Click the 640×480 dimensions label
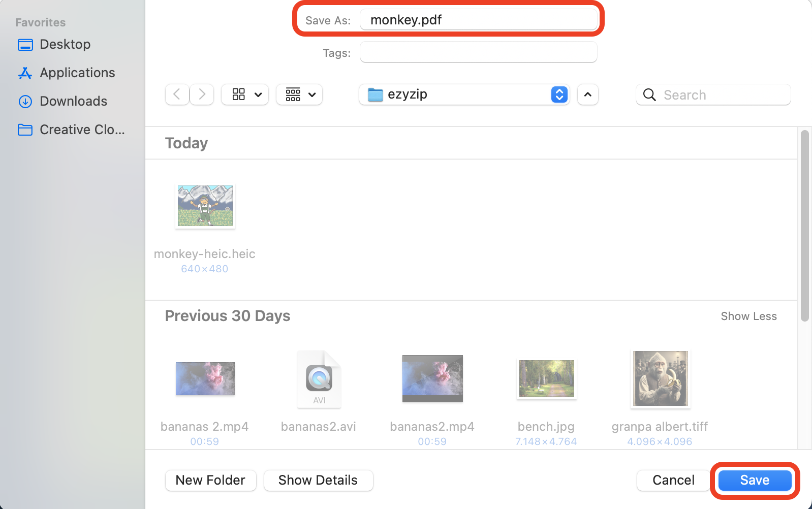This screenshot has height=509, width=812. click(205, 269)
